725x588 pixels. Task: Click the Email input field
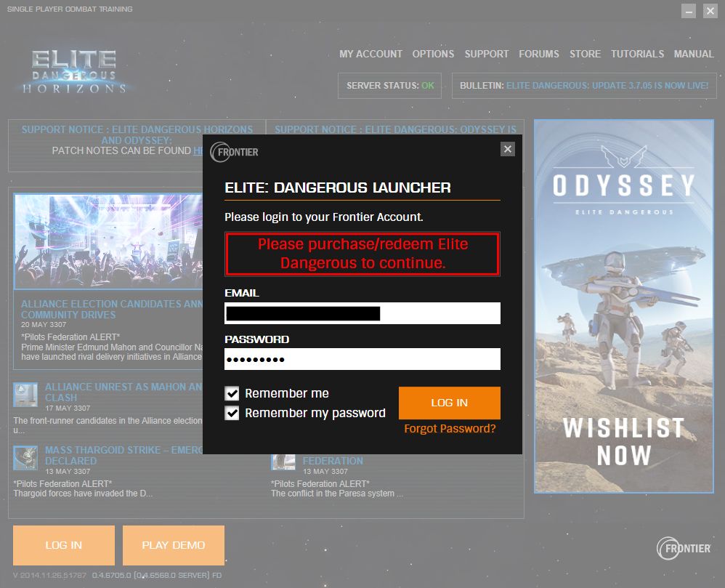[362, 313]
